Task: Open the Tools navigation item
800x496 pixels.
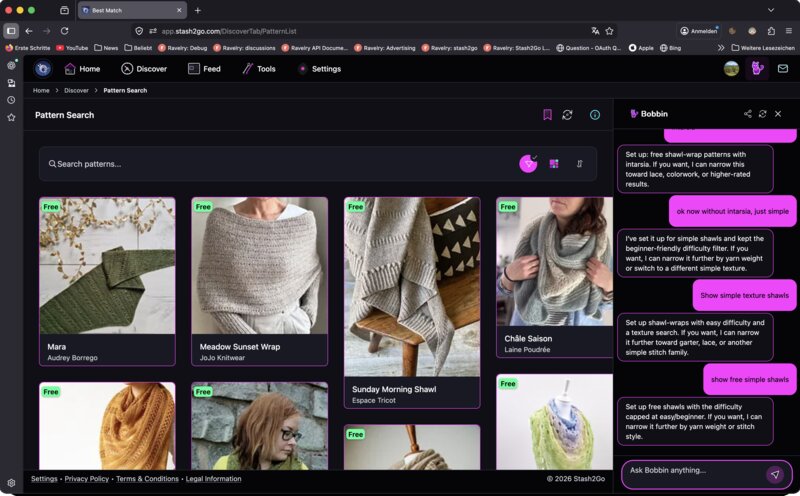Action: 259,68
